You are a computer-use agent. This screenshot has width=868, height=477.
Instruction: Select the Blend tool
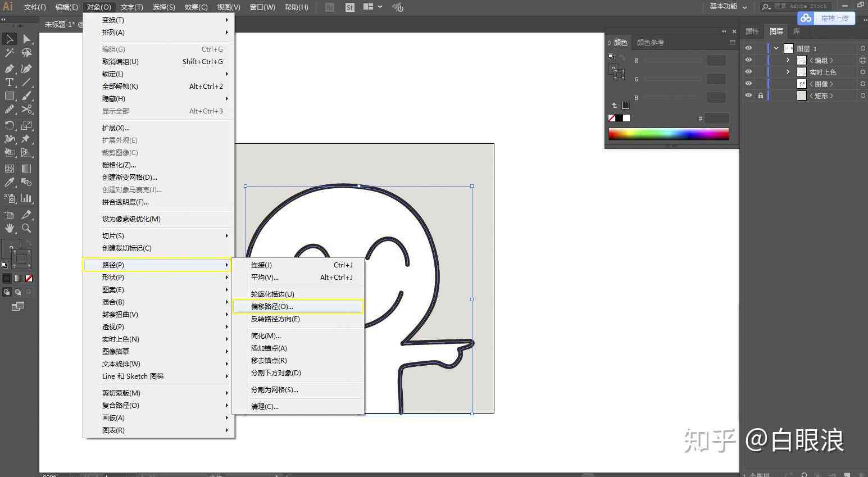(26, 182)
